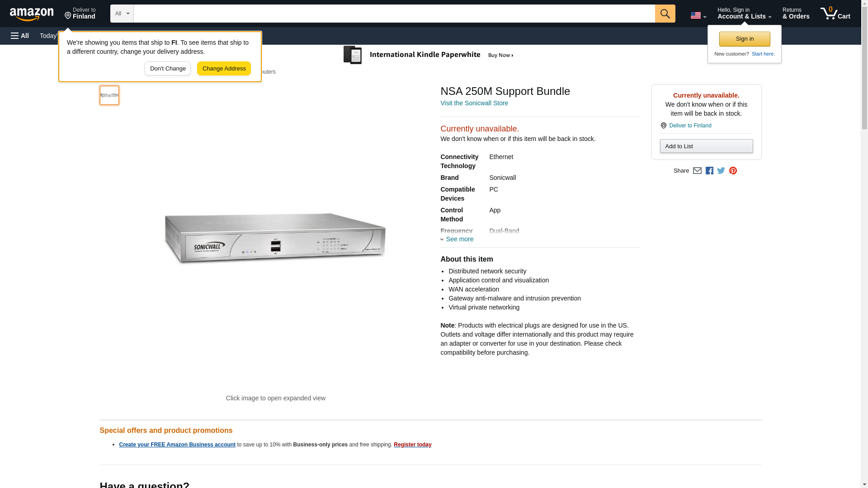This screenshot has height=488, width=868.
Task: Go to Returns & Orders
Action: point(796,14)
